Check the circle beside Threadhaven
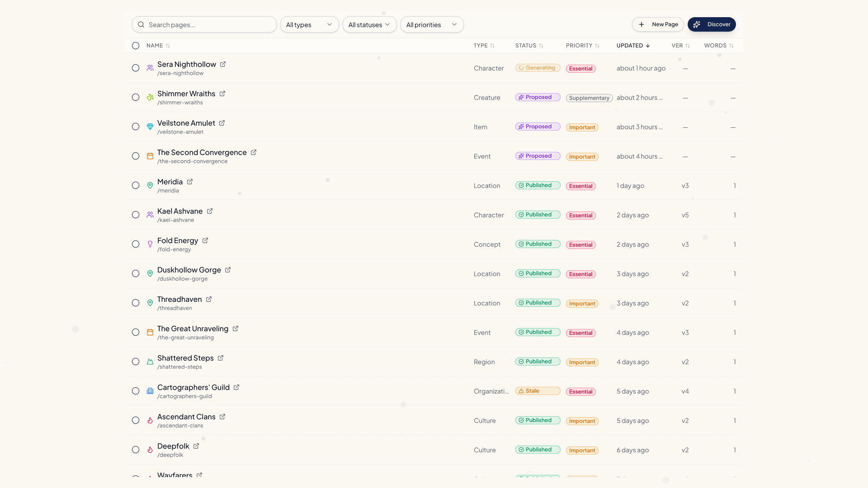 pos(135,303)
